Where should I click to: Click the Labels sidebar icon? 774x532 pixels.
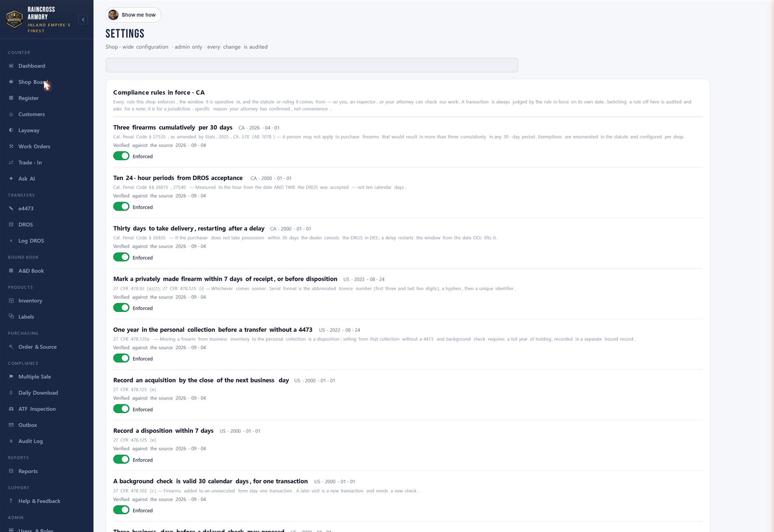(x=11, y=316)
